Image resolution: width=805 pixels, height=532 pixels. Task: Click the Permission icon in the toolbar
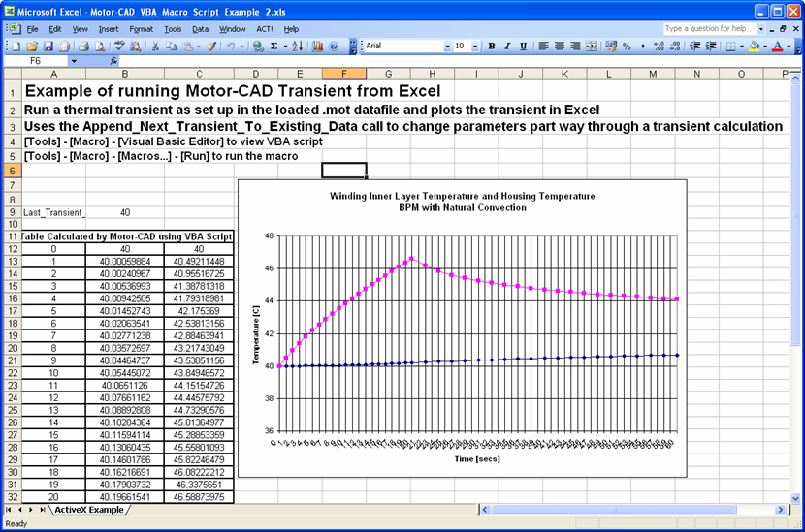click(x=64, y=47)
